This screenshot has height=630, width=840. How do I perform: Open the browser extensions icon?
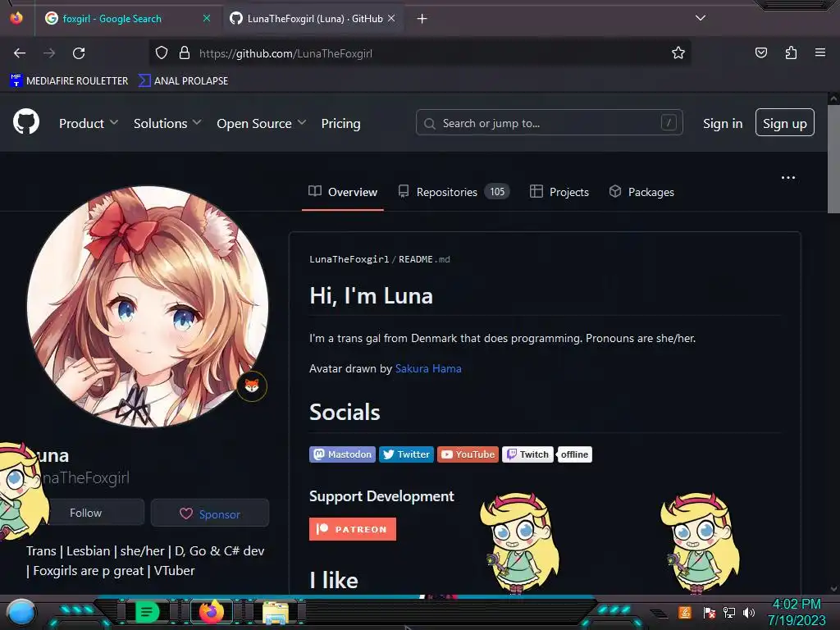click(791, 52)
